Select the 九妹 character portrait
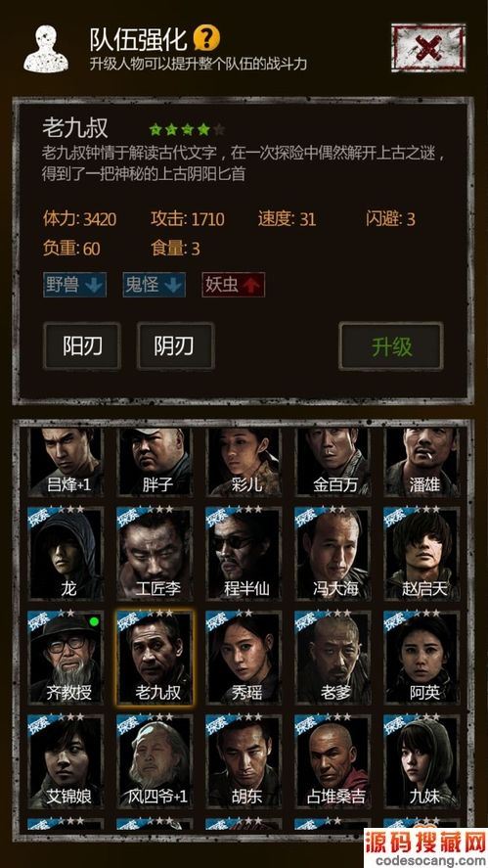Screen dimensions: 488x868 422,761
